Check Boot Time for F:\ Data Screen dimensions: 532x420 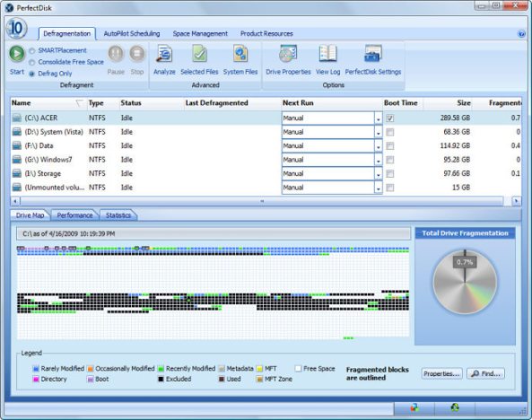pyautogui.click(x=390, y=146)
